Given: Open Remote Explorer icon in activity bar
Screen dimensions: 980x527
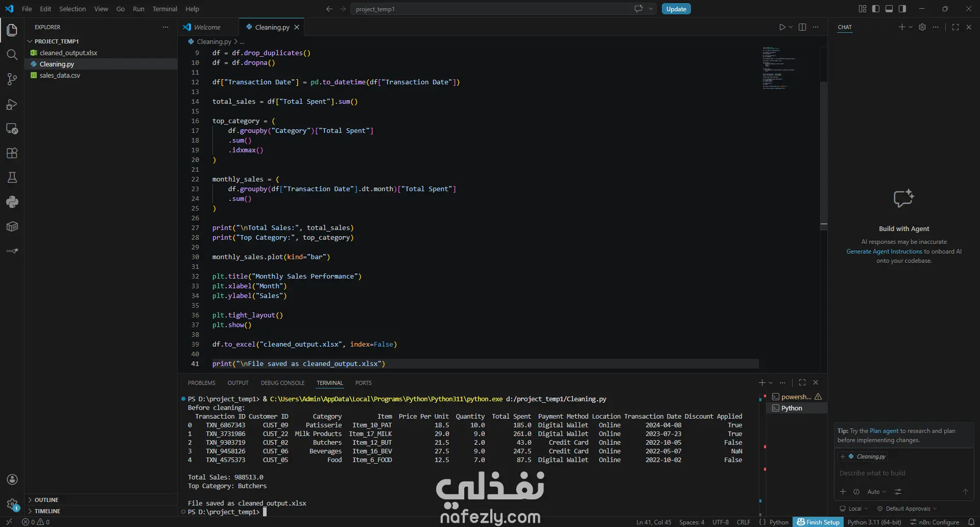Looking at the screenshot, I should point(12,129).
